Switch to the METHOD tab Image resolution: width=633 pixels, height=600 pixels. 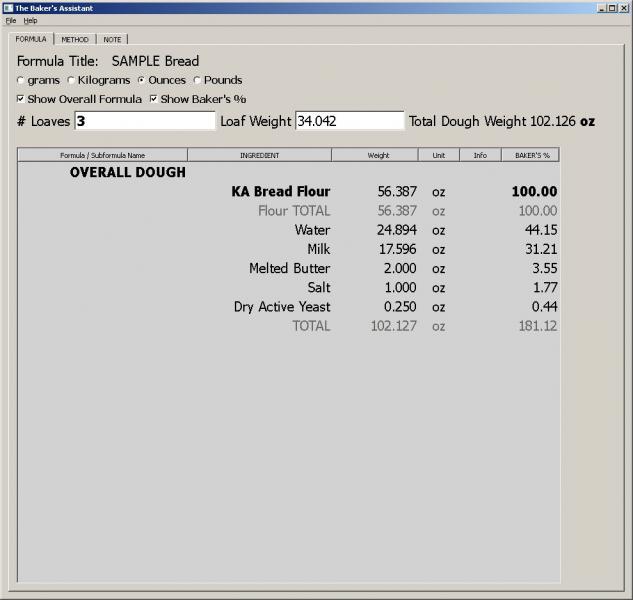click(75, 39)
